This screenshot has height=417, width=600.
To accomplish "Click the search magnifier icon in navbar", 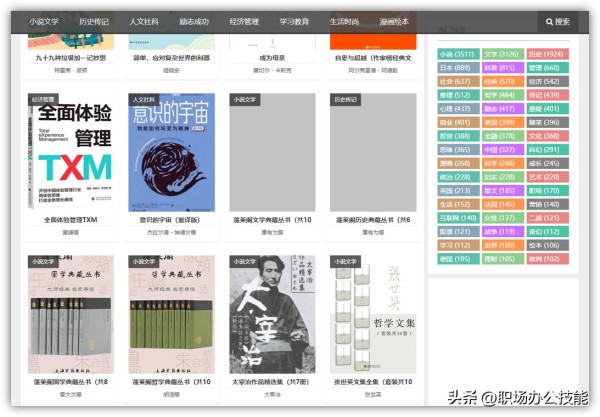I will pyautogui.click(x=548, y=21).
